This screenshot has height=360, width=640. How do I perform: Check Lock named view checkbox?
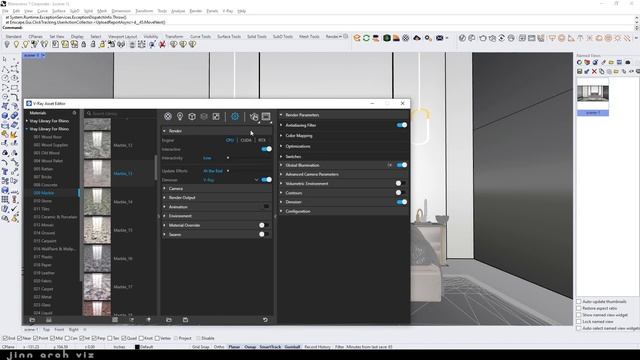coord(579,322)
